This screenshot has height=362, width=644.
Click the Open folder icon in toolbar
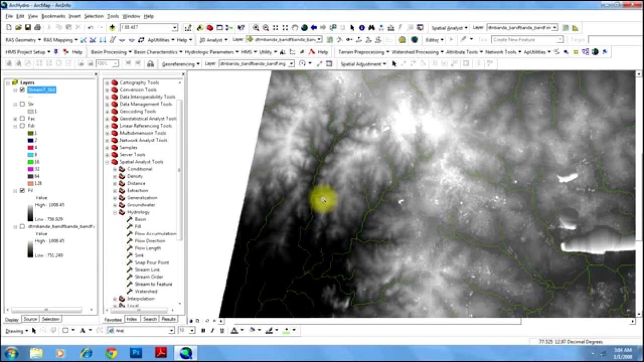(x=18, y=28)
